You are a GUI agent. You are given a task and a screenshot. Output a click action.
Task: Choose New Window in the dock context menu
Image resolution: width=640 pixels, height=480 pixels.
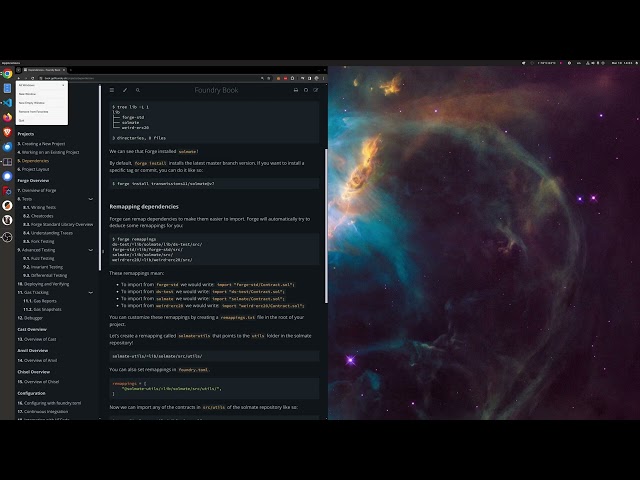point(42,94)
